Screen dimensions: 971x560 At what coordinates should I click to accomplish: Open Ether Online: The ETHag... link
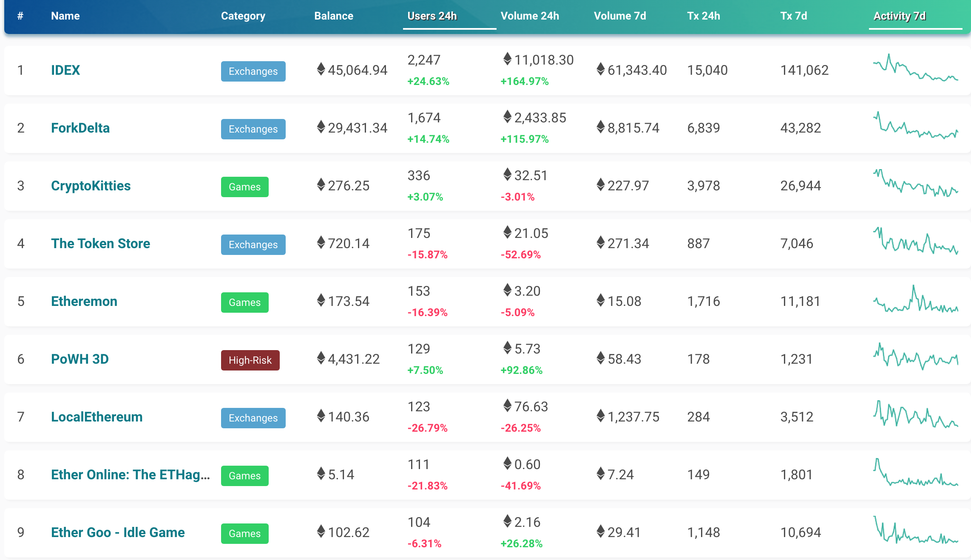(x=131, y=475)
